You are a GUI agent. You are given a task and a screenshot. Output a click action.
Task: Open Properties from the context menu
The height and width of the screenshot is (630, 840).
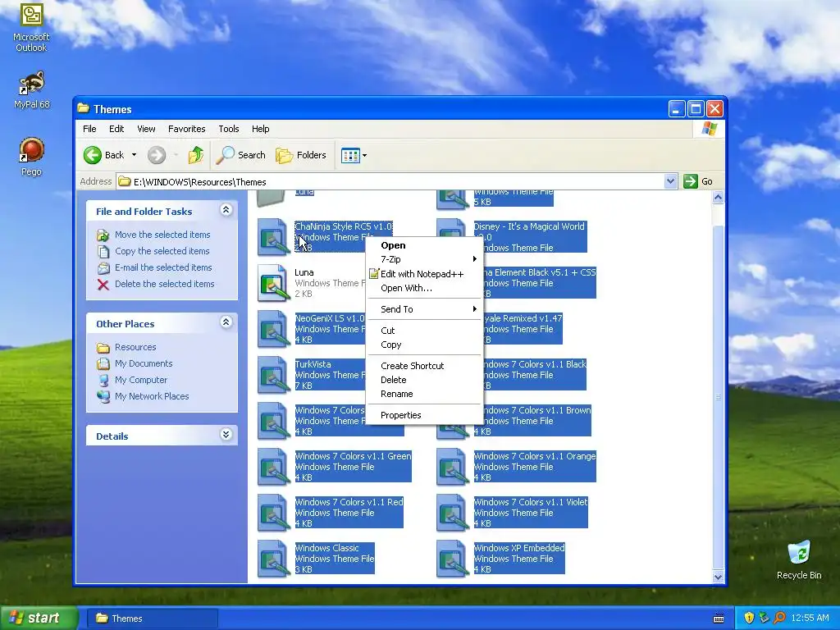click(424, 415)
